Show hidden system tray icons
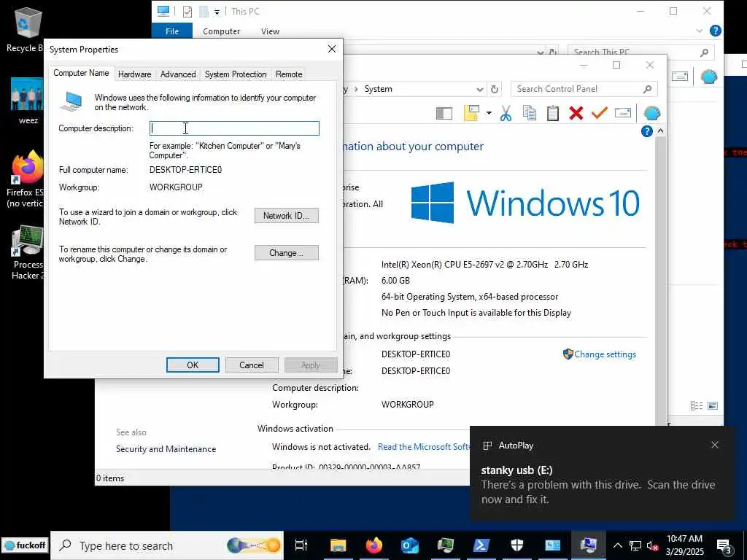Viewport: 747px width, 560px height. coord(617,545)
